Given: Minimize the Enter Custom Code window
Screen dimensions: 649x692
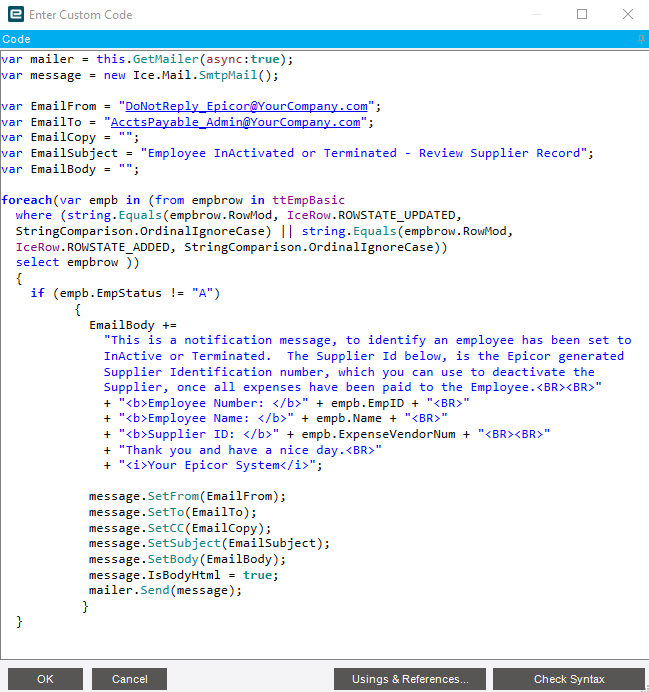Looking at the screenshot, I should click(x=537, y=15).
